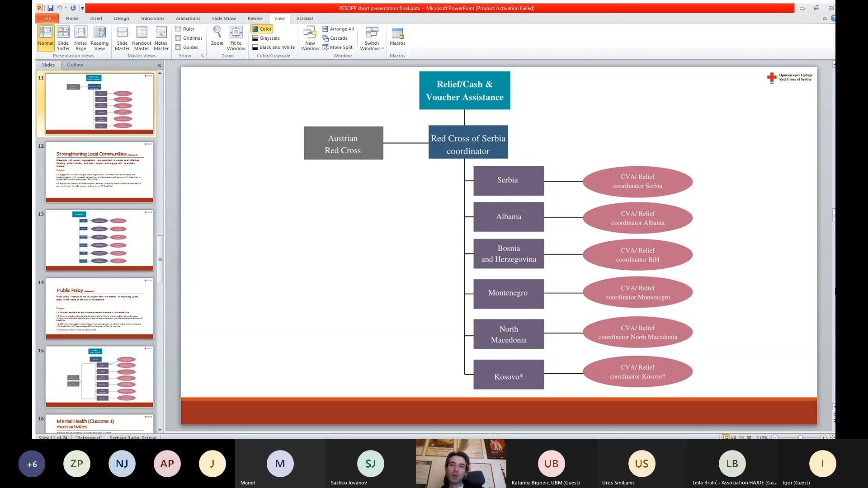
Task: Select slide 13 thumbnail
Action: click(x=99, y=240)
